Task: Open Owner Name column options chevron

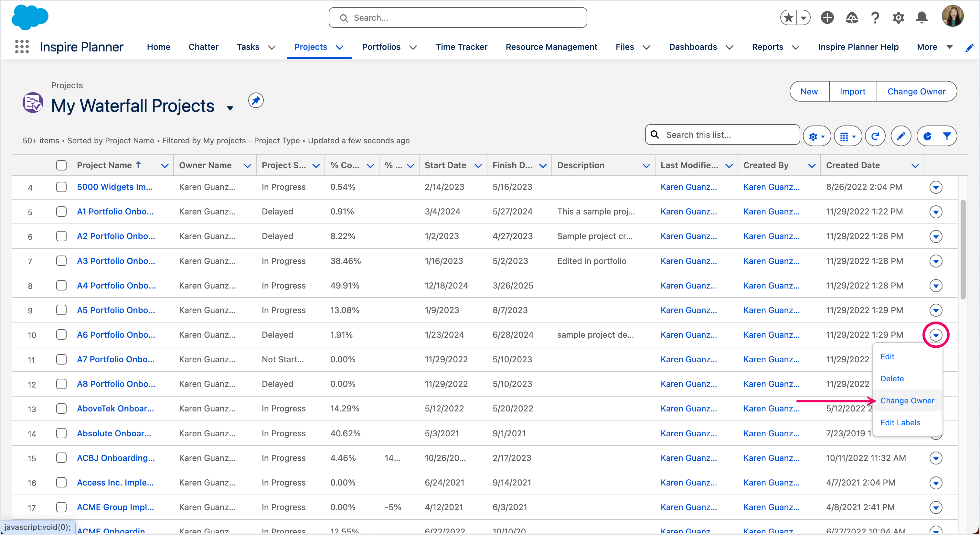Action: pyautogui.click(x=247, y=166)
